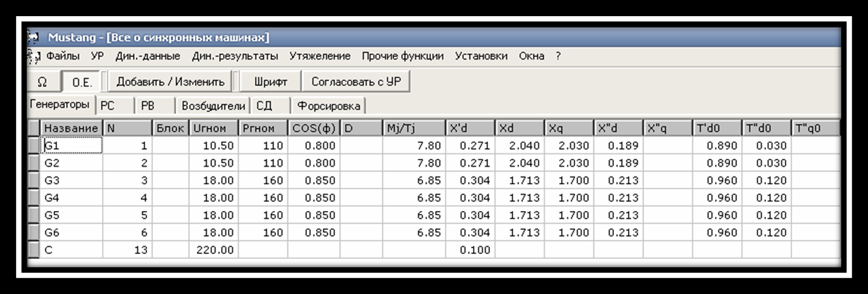Open the Прочие функции menu
This screenshot has height=294, width=868.
click(403, 56)
